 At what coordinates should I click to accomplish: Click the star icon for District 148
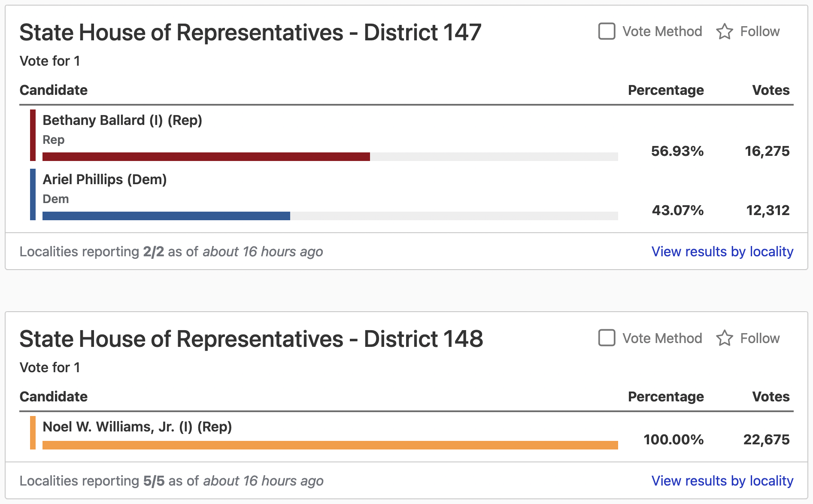[724, 338]
